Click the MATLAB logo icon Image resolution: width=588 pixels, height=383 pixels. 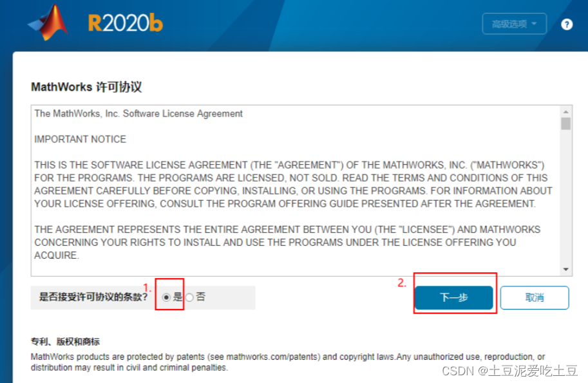[x=48, y=23]
